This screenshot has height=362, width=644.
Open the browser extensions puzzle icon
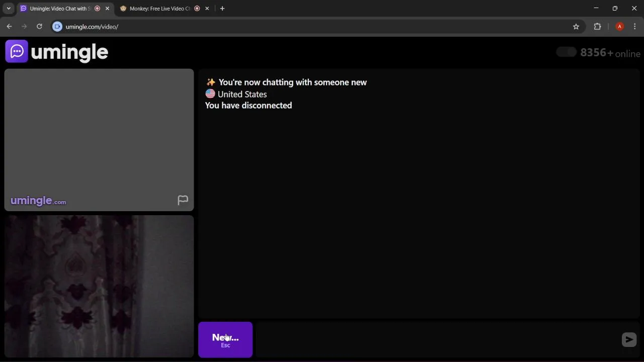click(x=598, y=27)
